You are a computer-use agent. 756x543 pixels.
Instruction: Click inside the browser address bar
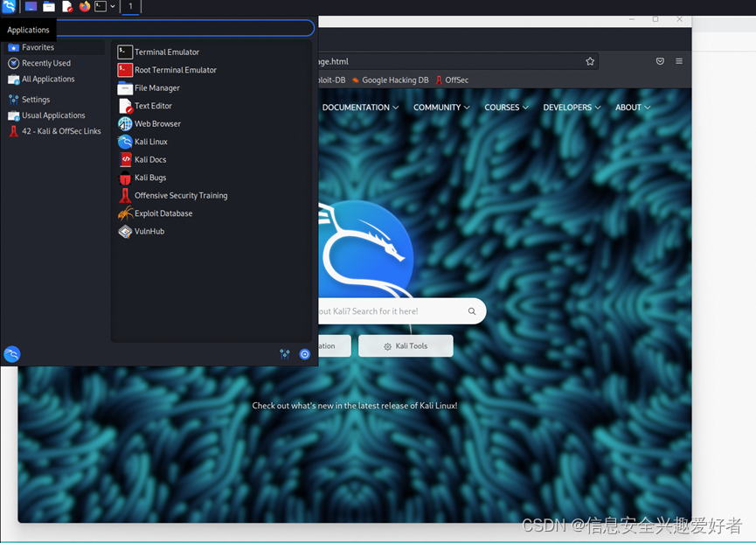click(437, 61)
